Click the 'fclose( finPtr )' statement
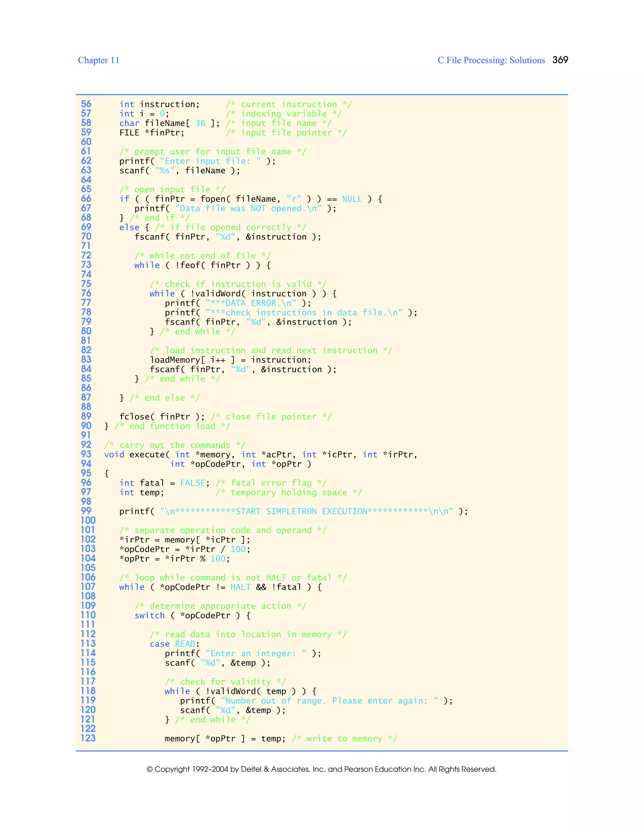The height and width of the screenshot is (833, 644). click(162, 416)
